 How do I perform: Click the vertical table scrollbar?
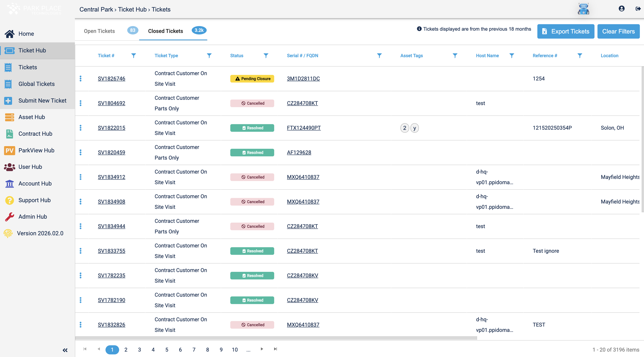[x=642, y=139]
